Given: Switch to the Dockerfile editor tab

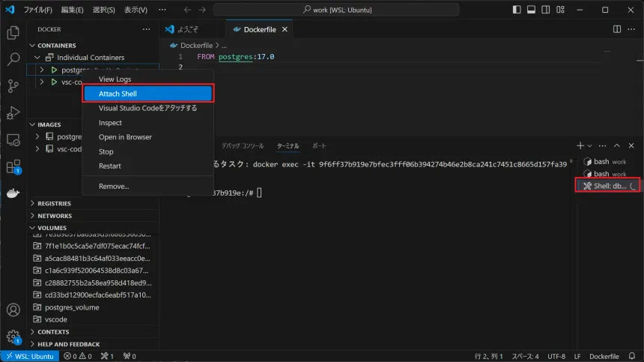Looking at the screenshot, I should [x=259, y=29].
